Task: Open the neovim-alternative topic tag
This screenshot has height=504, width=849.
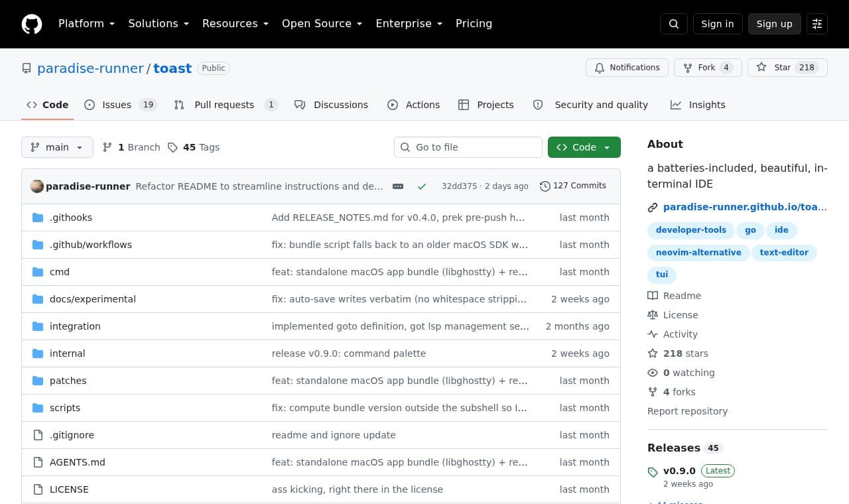Action: (x=698, y=253)
